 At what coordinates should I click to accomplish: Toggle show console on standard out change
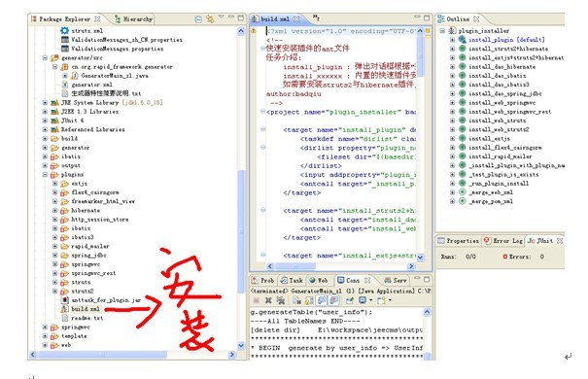(322, 300)
